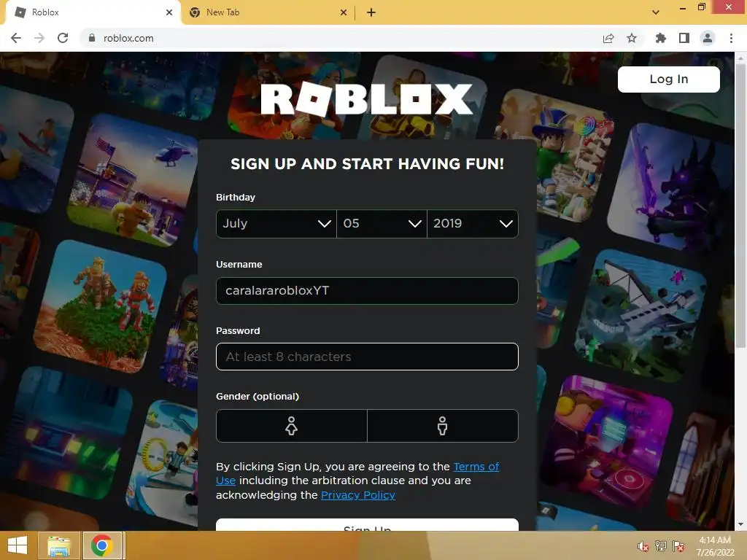The image size is (747, 560).
Task: Select the female gender icon
Action: tap(292, 426)
